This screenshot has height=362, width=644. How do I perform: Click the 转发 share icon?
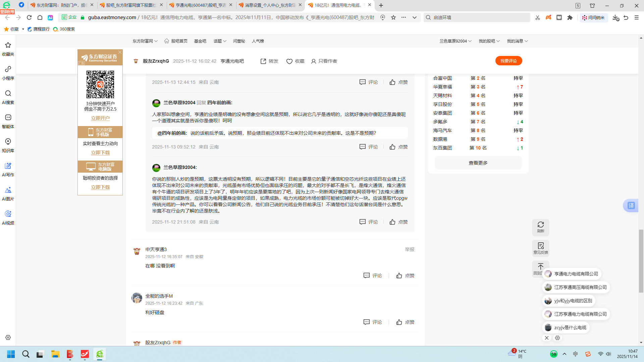point(263,61)
